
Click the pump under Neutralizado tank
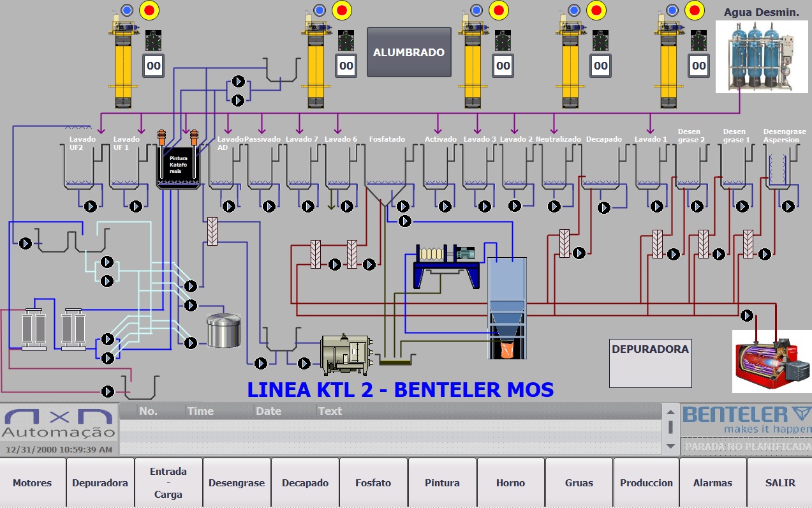pyautogui.click(x=554, y=206)
